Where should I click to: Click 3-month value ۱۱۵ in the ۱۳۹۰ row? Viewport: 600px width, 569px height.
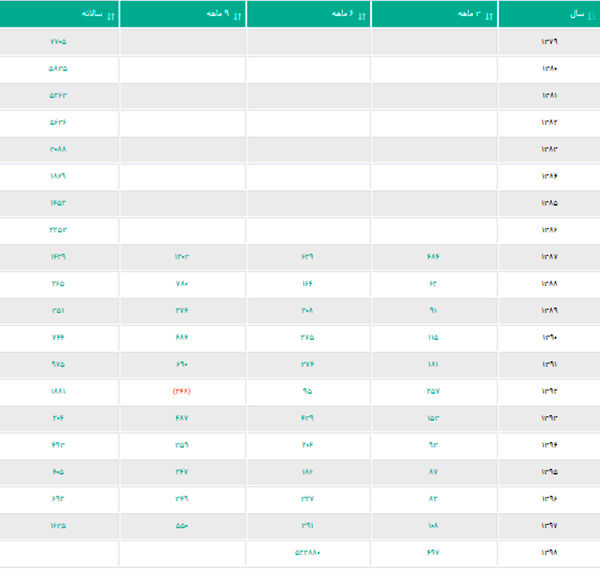pos(433,337)
